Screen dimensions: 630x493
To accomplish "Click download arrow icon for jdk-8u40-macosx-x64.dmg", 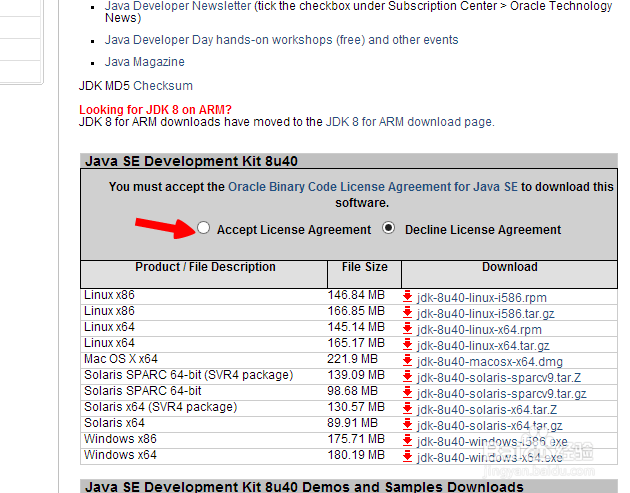I will pyautogui.click(x=407, y=360).
